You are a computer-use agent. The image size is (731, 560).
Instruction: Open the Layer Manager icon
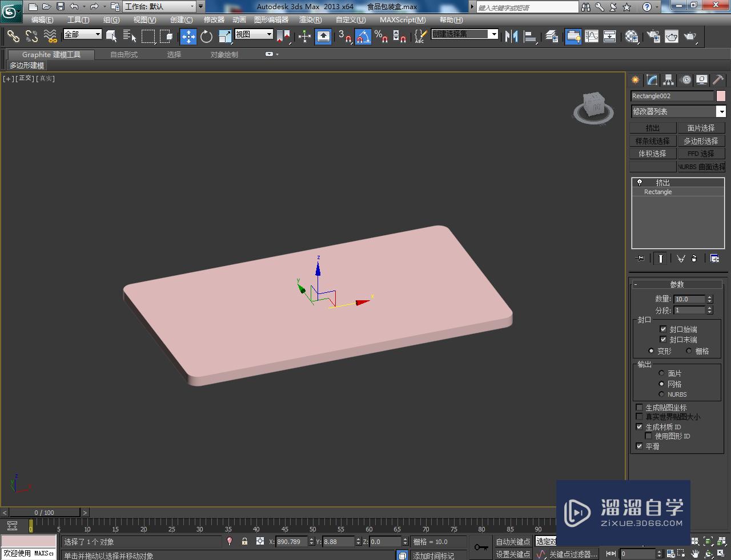(551, 37)
